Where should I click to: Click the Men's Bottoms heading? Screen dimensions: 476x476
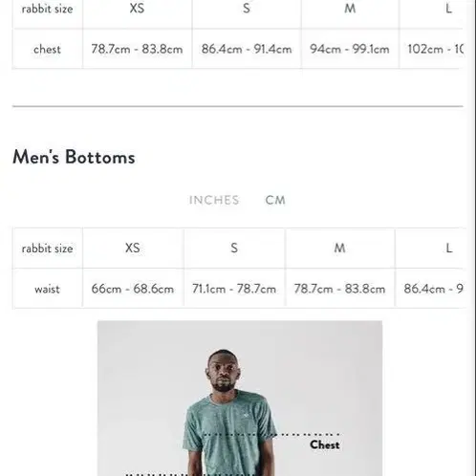(x=74, y=157)
